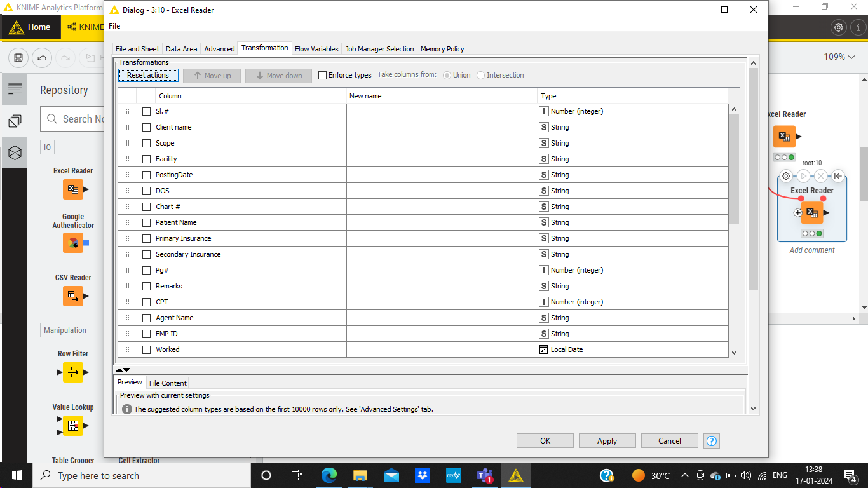Open the Mail app from the taskbar
The image size is (868, 488).
(391, 475)
